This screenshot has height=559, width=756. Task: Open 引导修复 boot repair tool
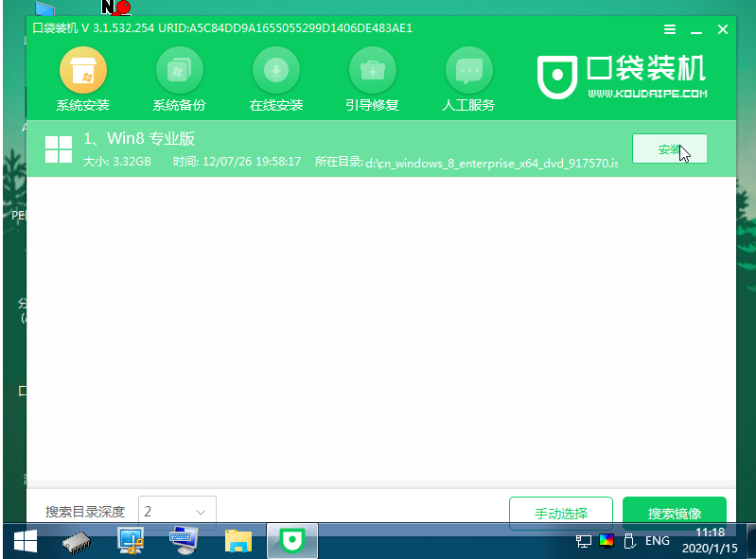[x=373, y=80]
